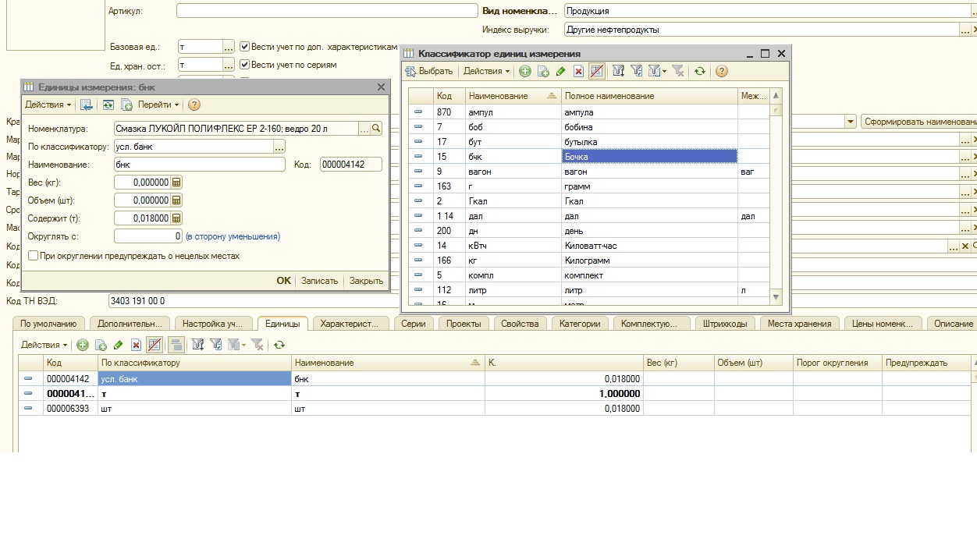Open the Места хранения tab
This screenshot has height=560, width=977.
coord(801,324)
